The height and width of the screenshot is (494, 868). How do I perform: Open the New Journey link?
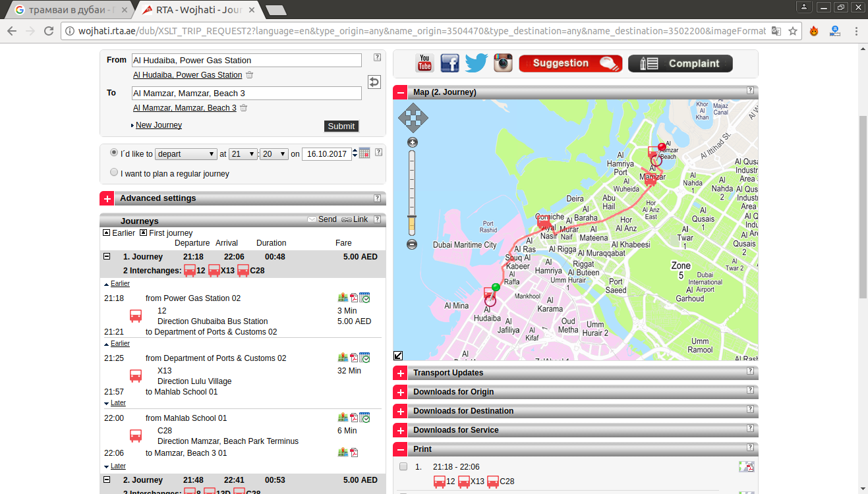pos(158,124)
